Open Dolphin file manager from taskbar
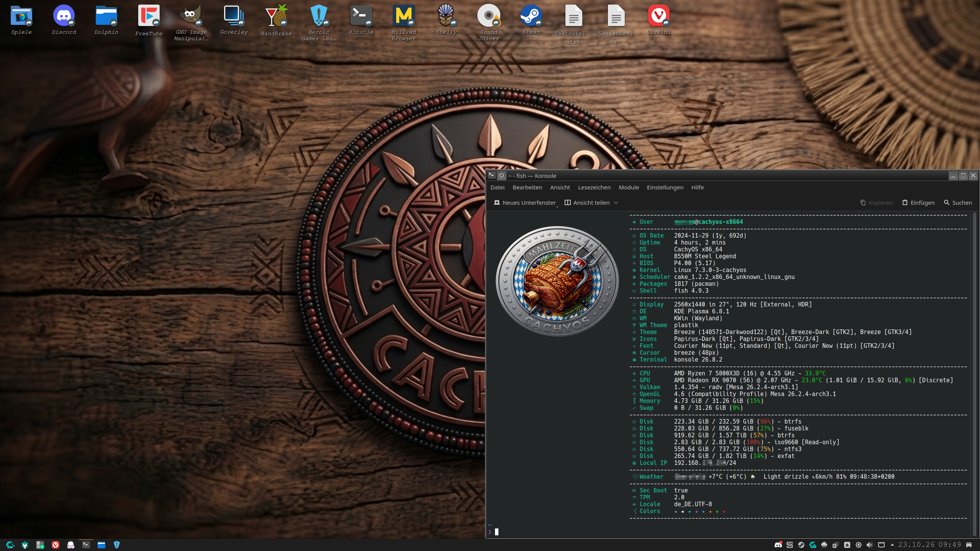Image resolution: width=980 pixels, height=551 pixels. click(x=101, y=545)
